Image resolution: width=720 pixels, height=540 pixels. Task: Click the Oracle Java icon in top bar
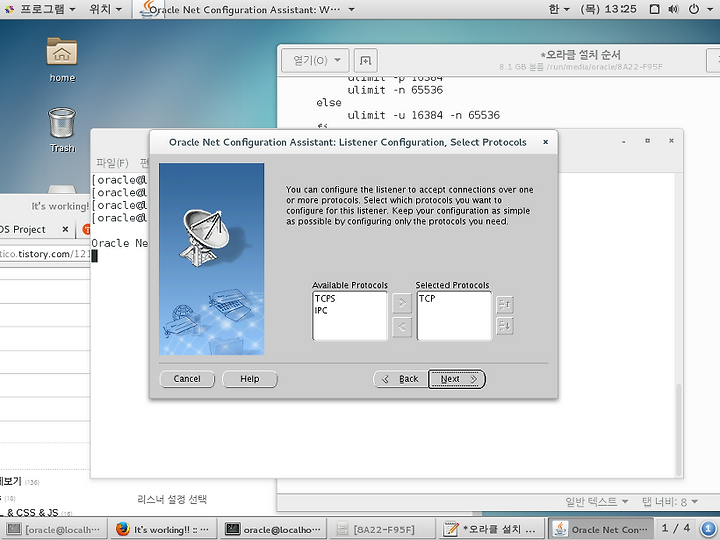pos(148,9)
